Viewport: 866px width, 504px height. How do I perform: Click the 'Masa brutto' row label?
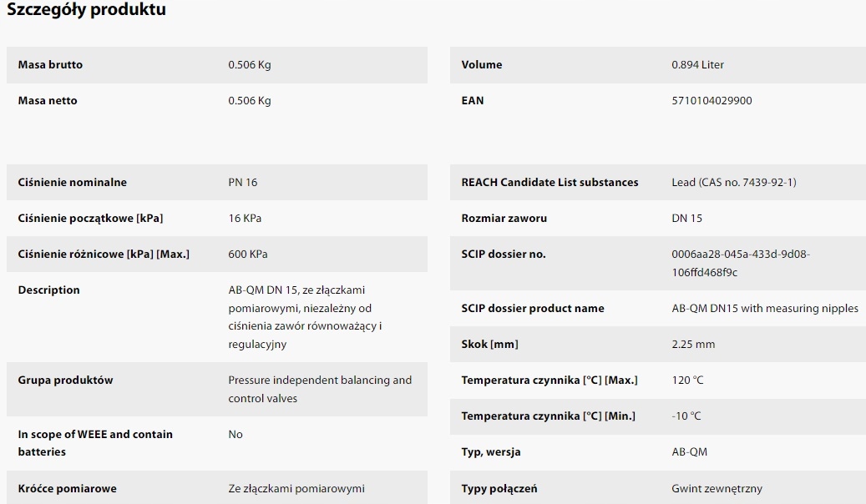[50, 64]
